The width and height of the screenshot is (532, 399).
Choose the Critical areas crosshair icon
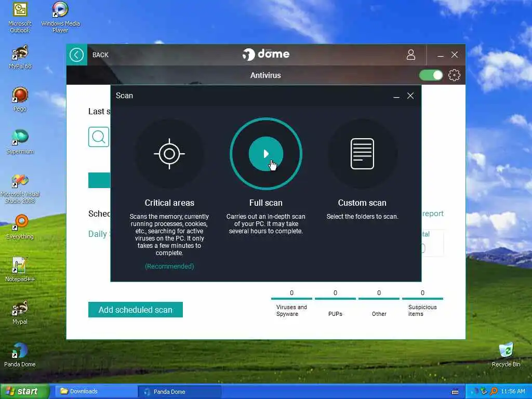tap(169, 154)
